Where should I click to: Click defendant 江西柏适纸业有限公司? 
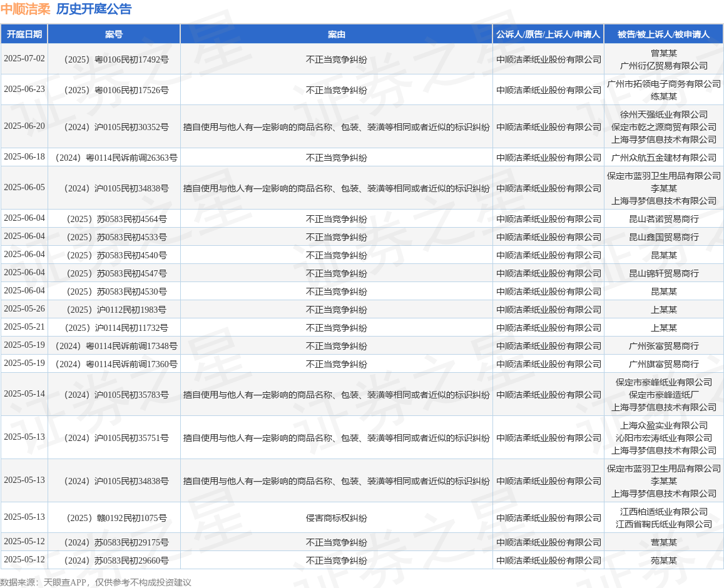(x=663, y=512)
